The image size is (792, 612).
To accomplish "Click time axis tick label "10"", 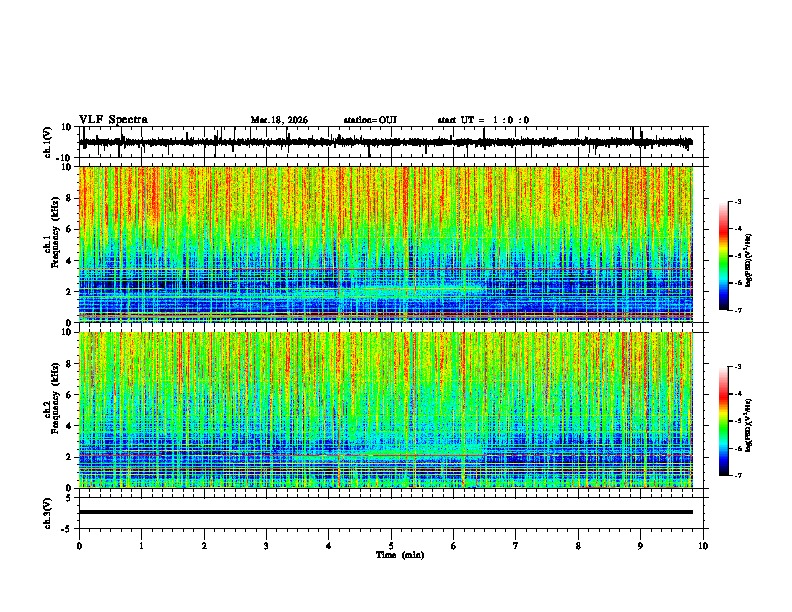I will [703, 546].
